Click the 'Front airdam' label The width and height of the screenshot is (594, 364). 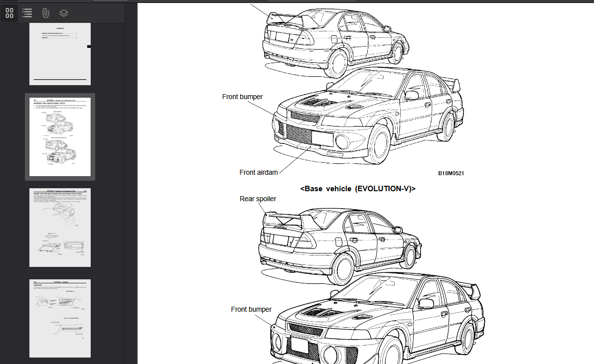(258, 173)
